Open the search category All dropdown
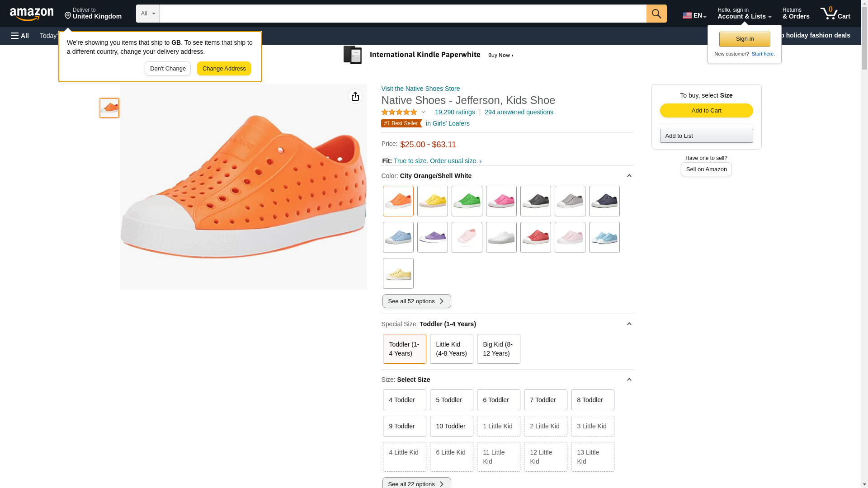Image resolution: width=868 pixels, height=488 pixels. click(x=147, y=14)
